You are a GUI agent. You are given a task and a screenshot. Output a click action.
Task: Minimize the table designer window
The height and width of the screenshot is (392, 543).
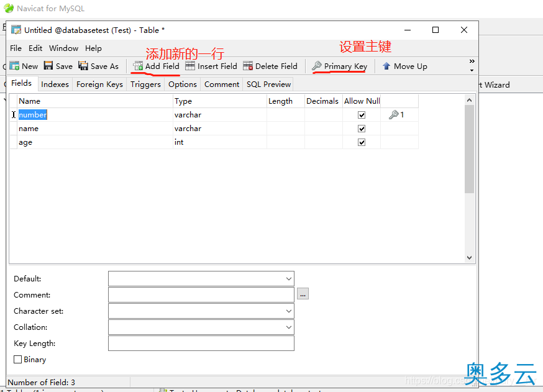pos(408,30)
